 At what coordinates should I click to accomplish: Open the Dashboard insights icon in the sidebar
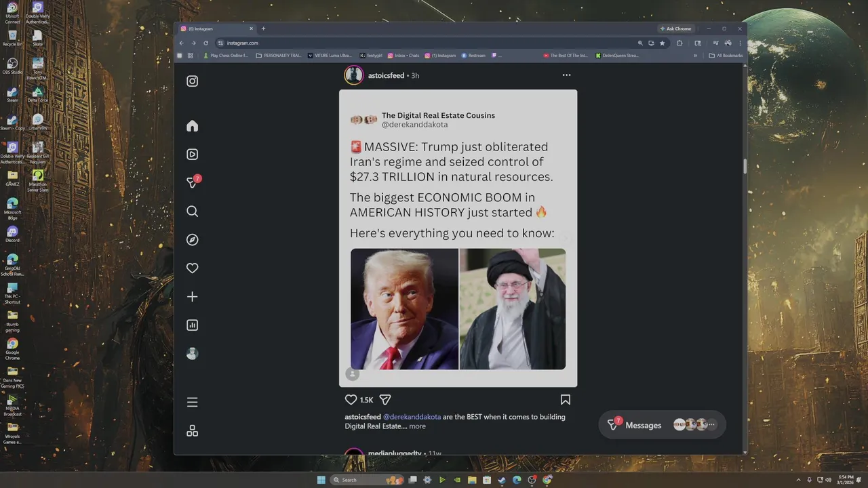pyautogui.click(x=193, y=325)
